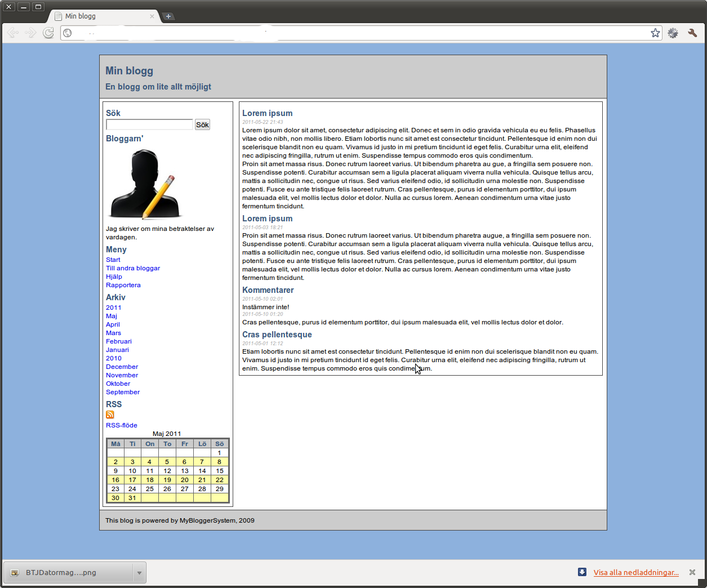Screen dimensions: 707x588
Task: Click the browser reload button
Action: 48,33
